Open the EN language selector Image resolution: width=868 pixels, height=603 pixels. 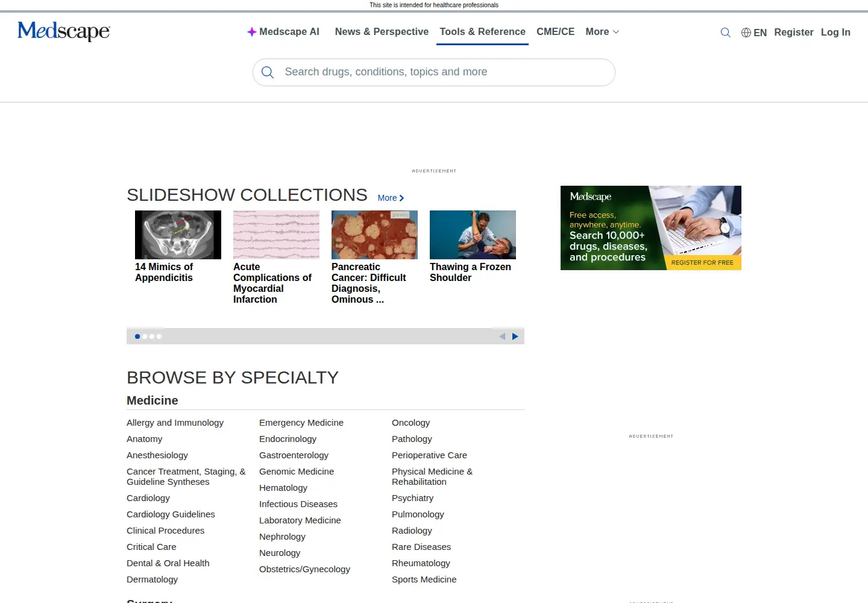click(x=754, y=33)
